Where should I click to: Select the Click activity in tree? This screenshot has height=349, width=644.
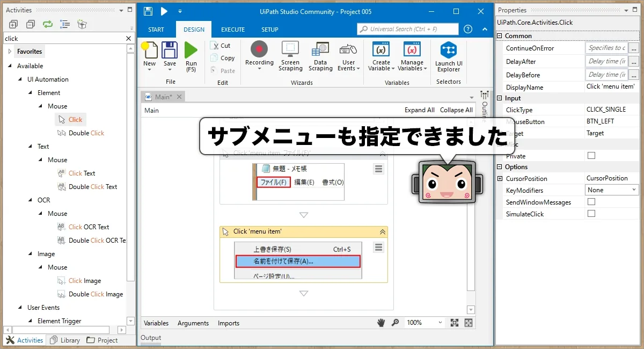pos(70,120)
